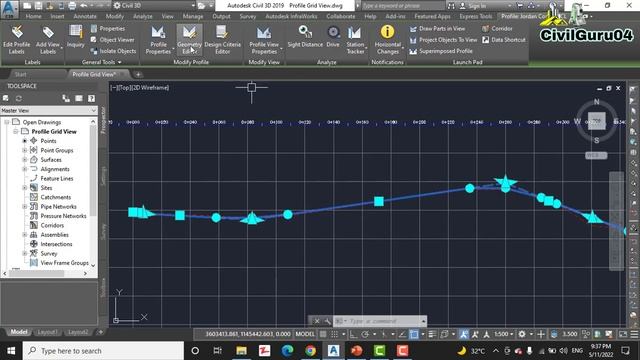Click selected square grip on profile at 0+180
640x360 pixels.
379,201
